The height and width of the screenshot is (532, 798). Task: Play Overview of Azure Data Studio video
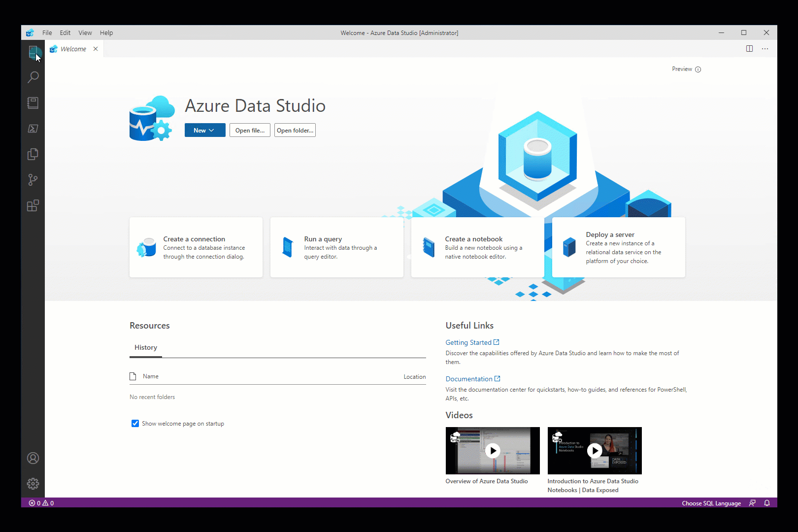493,451
